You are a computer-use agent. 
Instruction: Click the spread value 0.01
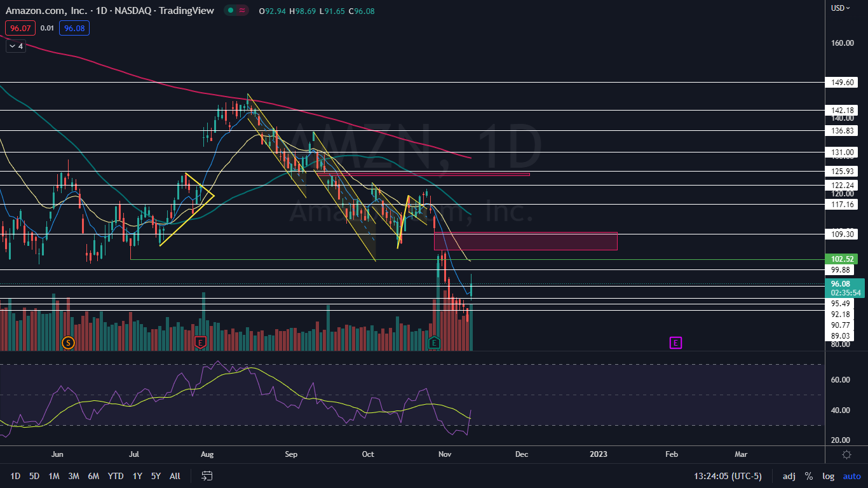[47, 28]
